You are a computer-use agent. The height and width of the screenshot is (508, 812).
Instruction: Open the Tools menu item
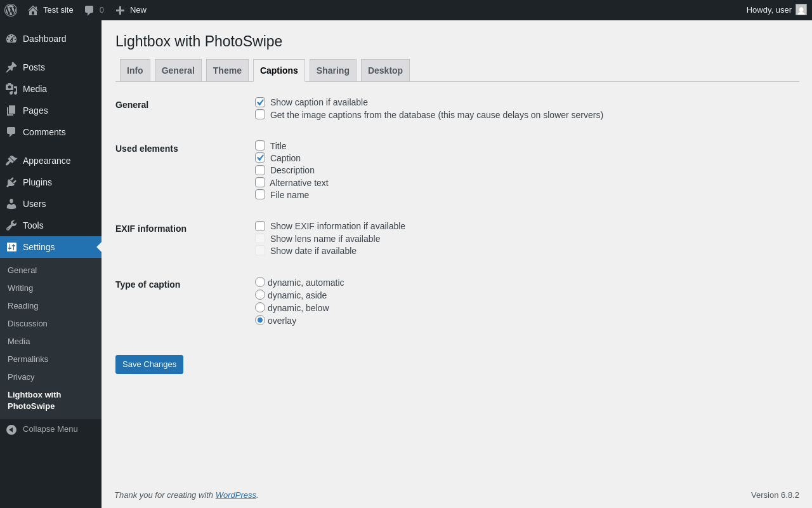(51, 225)
